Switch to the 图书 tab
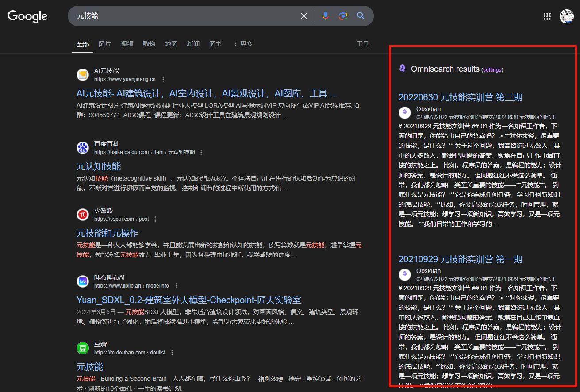The width and height of the screenshot is (580, 392). (x=215, y=44)
